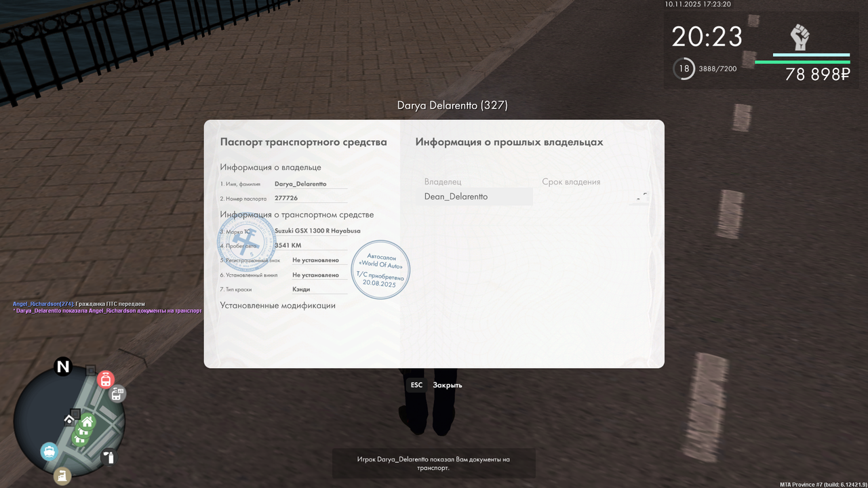
Task: Select previous owner row Dean_Delarentto
Action: pyautogui.click(x=474, y=197)
